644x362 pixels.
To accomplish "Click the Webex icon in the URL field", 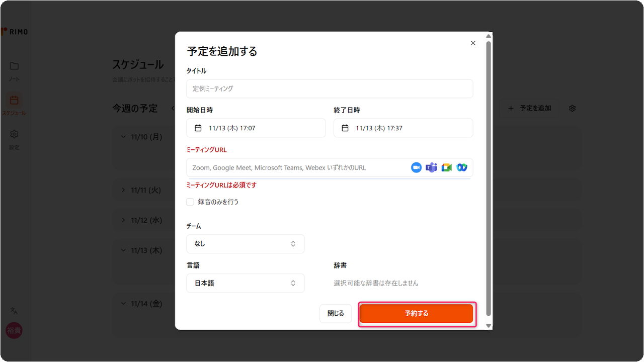I will click(462, 168).
